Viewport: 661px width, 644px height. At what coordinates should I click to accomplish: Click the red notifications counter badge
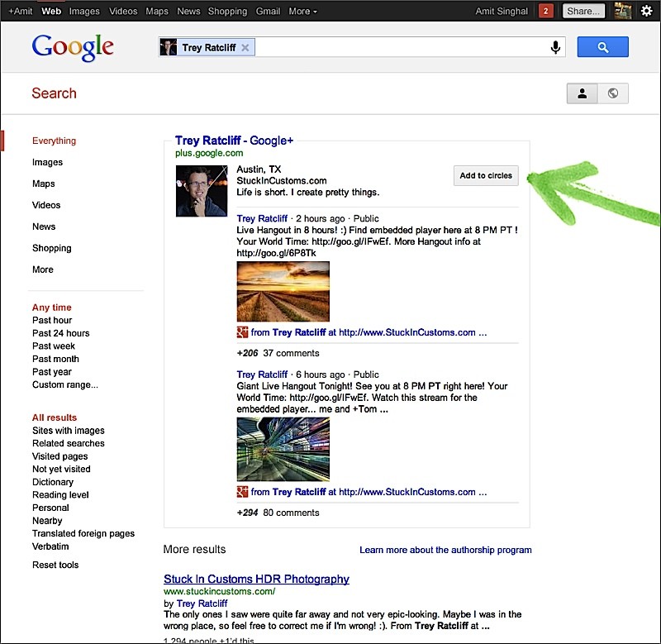click(x=545, y=12)
